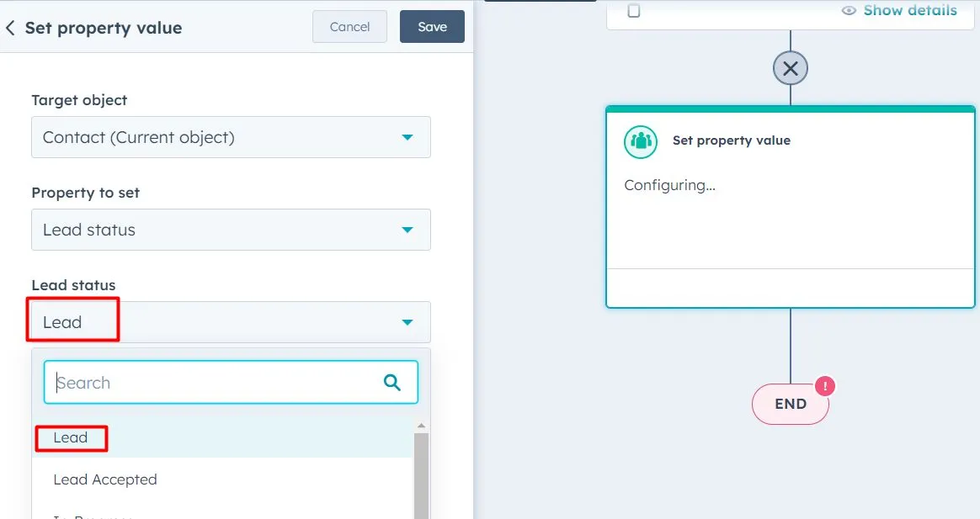Click the magnifying glass search icon
980x519 pixels.
391,382
